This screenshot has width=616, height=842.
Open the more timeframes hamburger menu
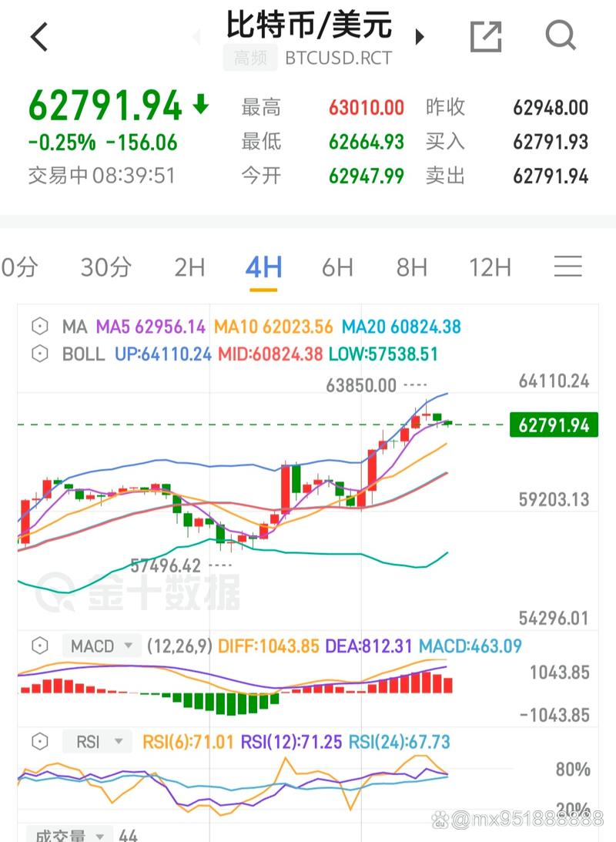pyautogui.click(x=567, y=267)
